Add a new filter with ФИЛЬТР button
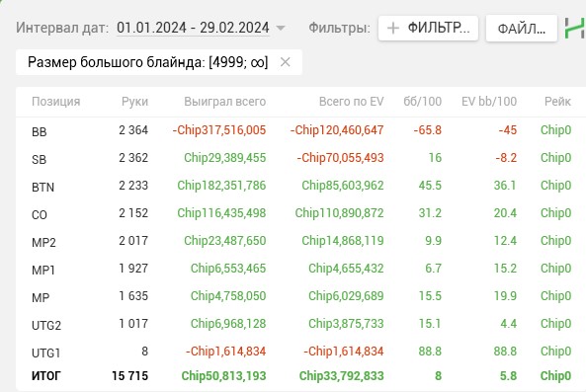 coord(428,28)
